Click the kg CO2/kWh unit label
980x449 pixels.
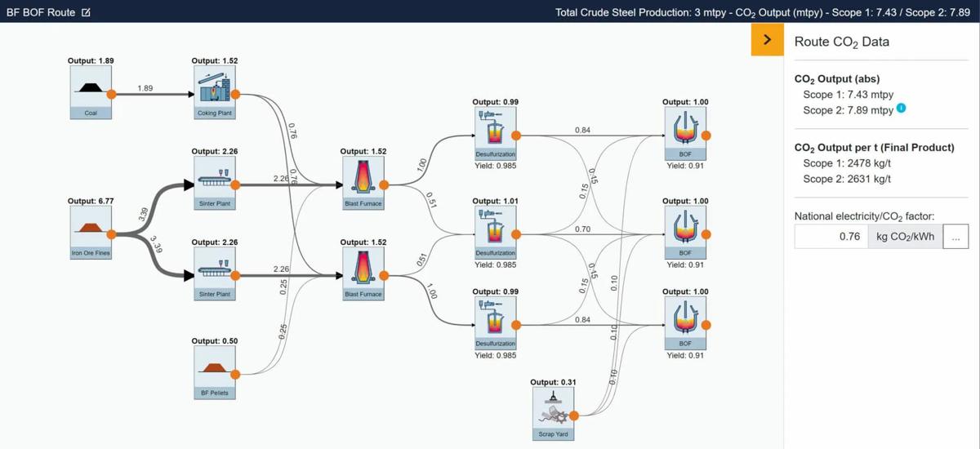pos(905,238)
